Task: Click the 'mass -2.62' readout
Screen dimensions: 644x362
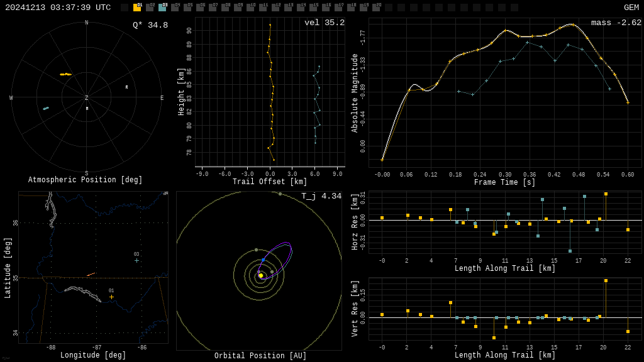Action: pos(616,23)
